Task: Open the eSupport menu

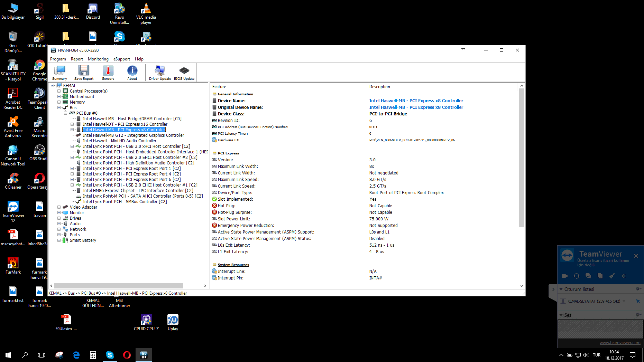Action: click(x=122, y=59)
